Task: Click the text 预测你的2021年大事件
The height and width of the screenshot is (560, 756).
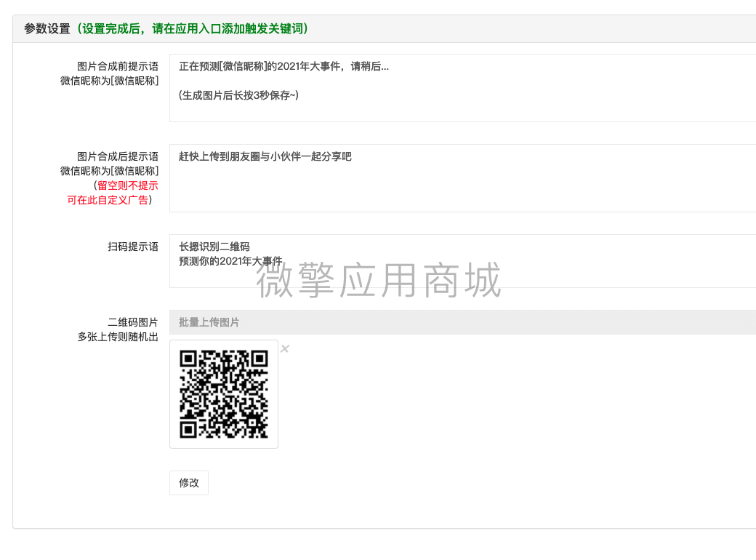Action: pyautogui.click(x=230, y=261)
